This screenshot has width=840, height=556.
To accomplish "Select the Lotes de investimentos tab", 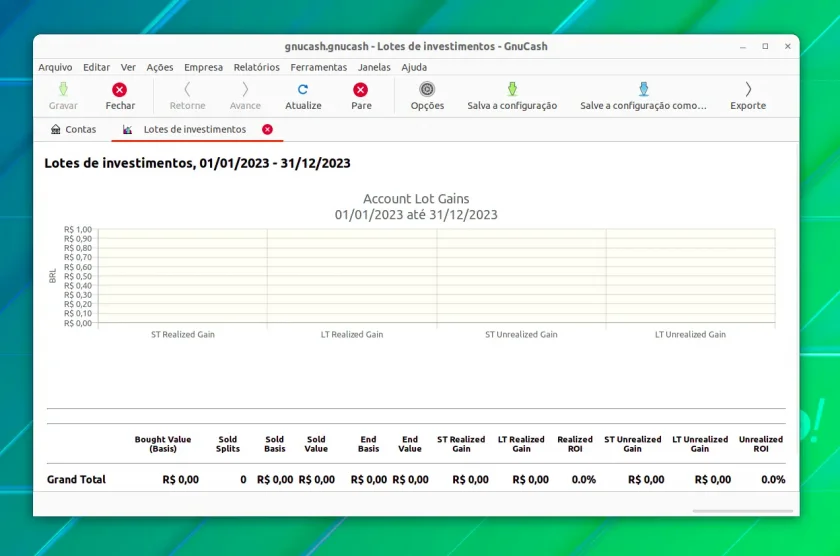I will (195, 129).
